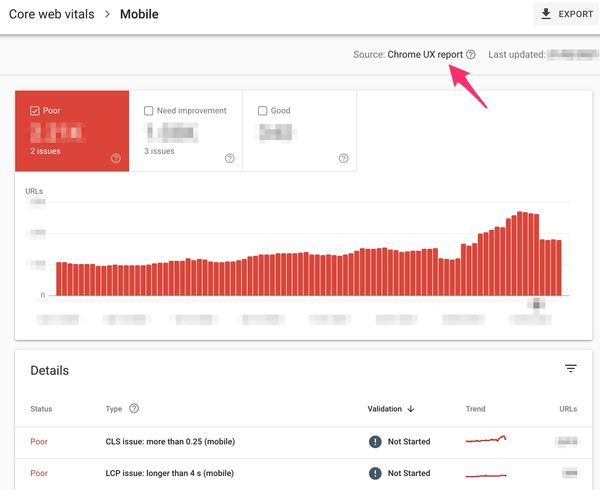Enable the Need improvement checkbox
This screenshot has height=490, width=600.
148,111
